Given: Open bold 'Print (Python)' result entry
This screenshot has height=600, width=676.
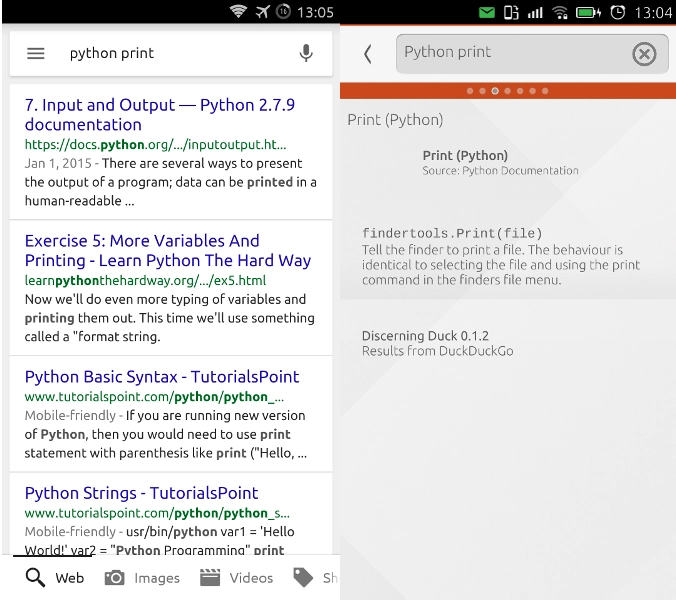Looking at the screenshot, I should (465, 155).
